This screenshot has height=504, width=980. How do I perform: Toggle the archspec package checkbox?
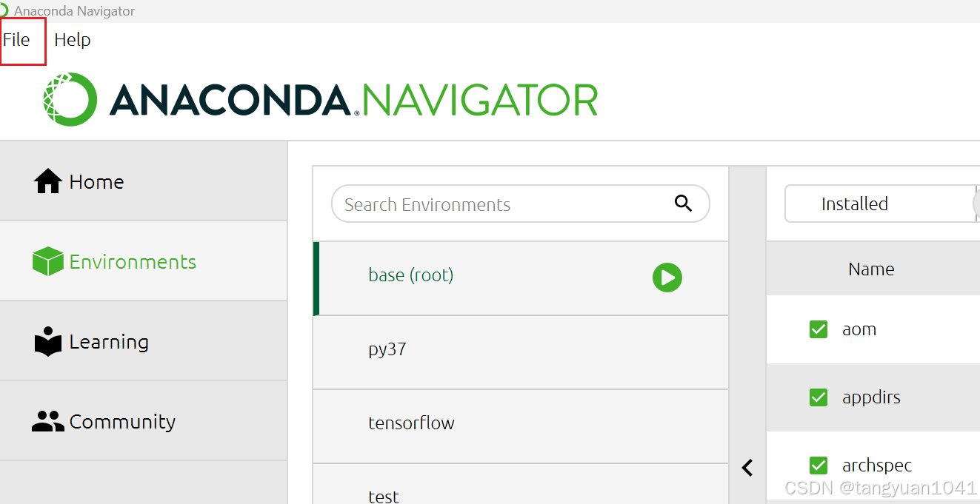click(818, 465)
